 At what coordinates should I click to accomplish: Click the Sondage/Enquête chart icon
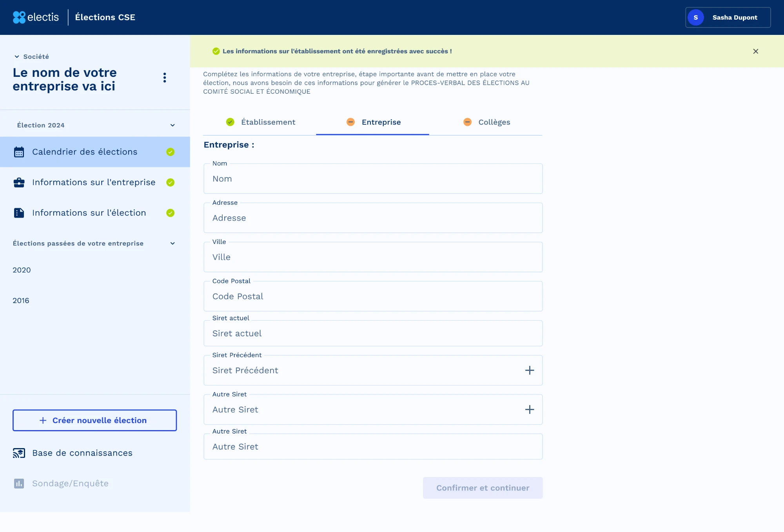coord(19,484)
